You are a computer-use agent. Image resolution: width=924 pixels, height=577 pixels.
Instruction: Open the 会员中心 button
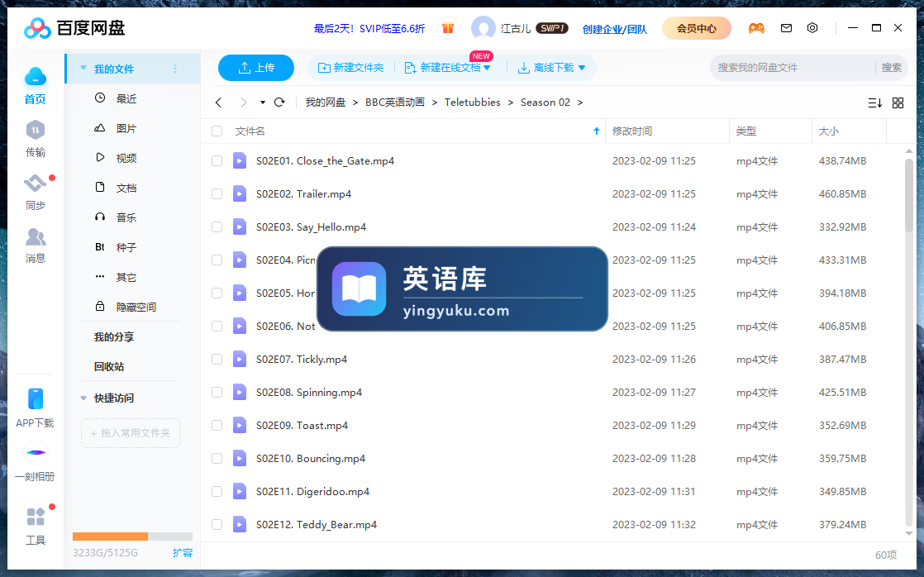tap(697, 28)
